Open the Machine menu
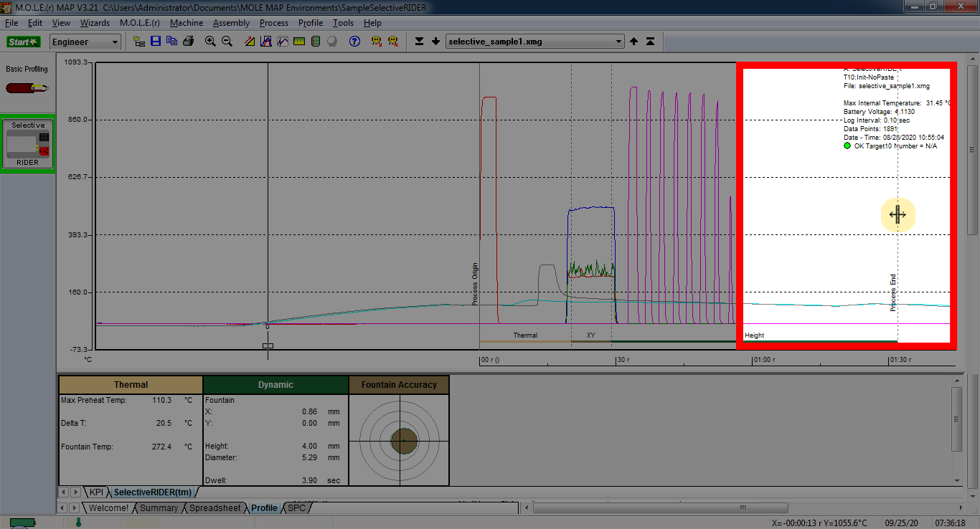 pos(187,23)
